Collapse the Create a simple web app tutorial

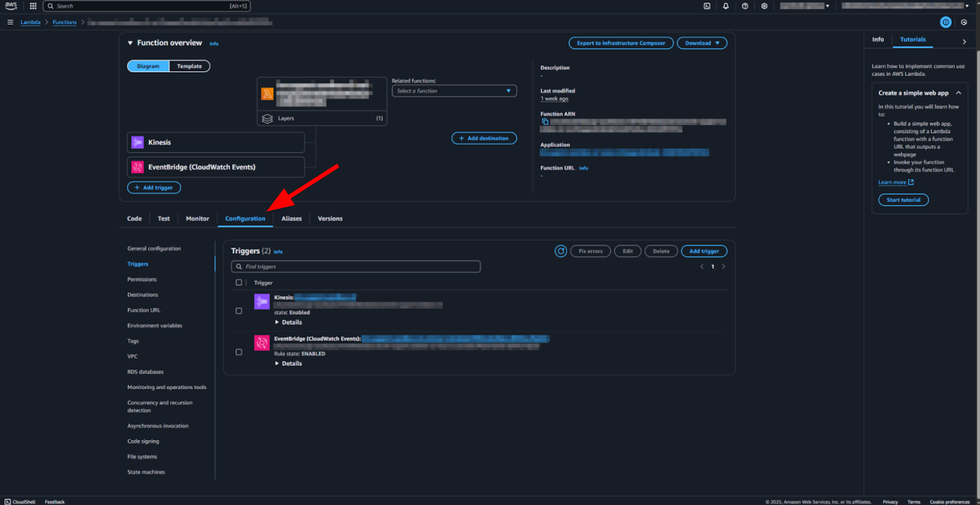[x=959, y=93]
